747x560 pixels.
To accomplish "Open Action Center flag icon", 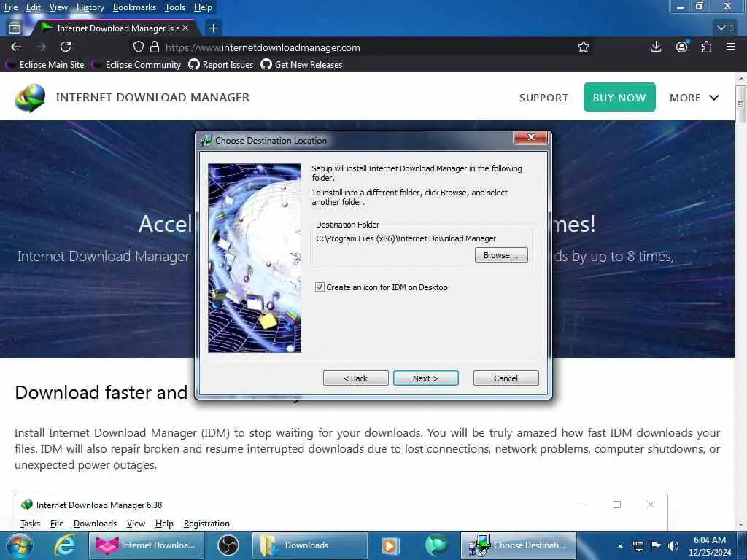I will pyautogui.click(x=656, y=545).
